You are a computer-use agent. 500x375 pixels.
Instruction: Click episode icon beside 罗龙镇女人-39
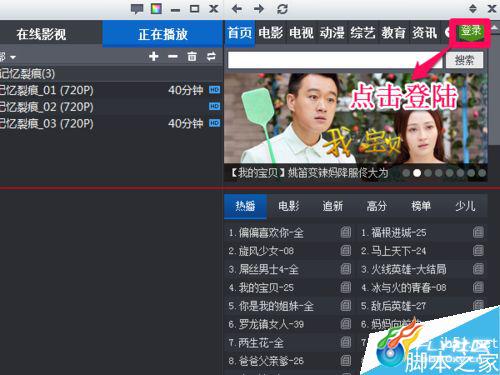coord(346,324)
